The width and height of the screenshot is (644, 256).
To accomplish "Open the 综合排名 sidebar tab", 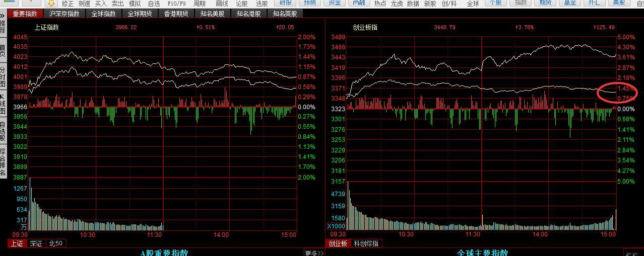I will click(3, 161).
